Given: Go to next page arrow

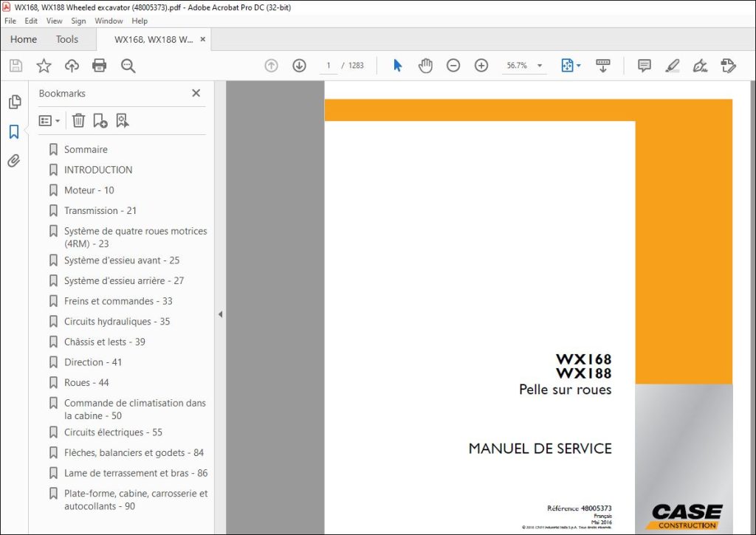Looking at the screenshot, I should [300, 66].
